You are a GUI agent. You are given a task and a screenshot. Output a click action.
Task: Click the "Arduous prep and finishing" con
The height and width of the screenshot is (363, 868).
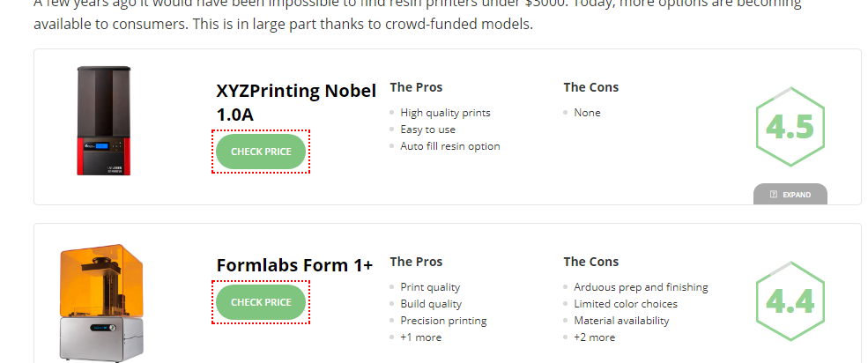pyautogui.click(x=641, y=287)
